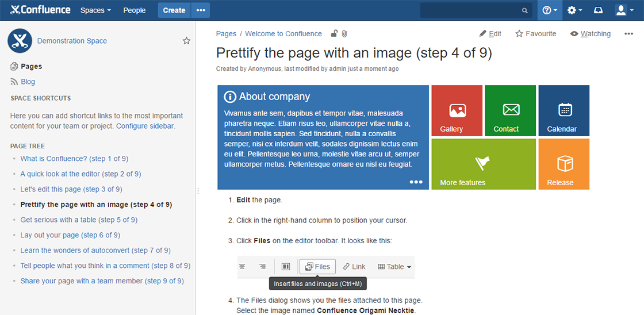The height and width of the screenshot is (315, 644).
Task: Focus the header search field
Action: pyautogui.click(x=476, y=10)
